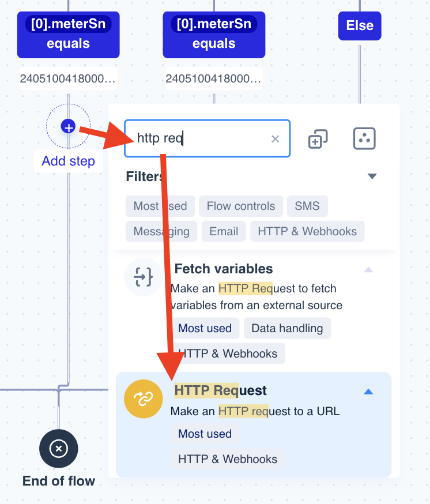Image resolution: width=430 pixels, height=504 pixels.
Task: Select the yellow HTTP Request link icon
Action: click(143, 399)
